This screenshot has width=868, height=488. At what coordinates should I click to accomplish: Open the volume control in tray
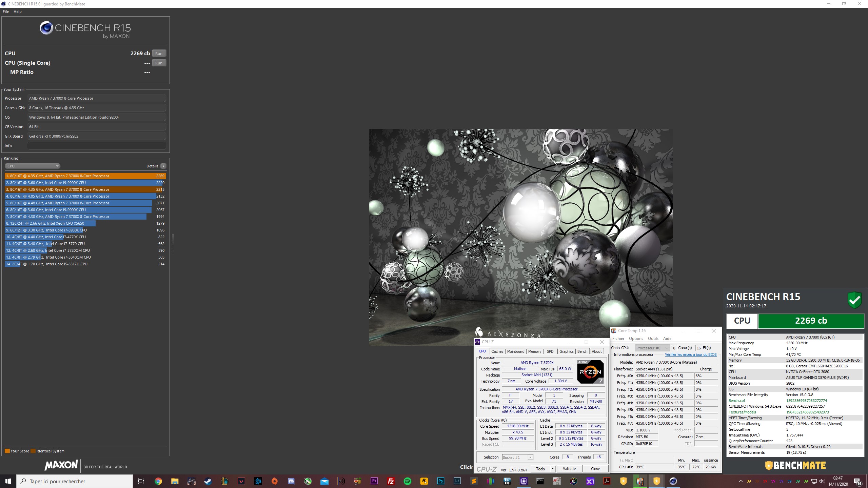[822, 481]
